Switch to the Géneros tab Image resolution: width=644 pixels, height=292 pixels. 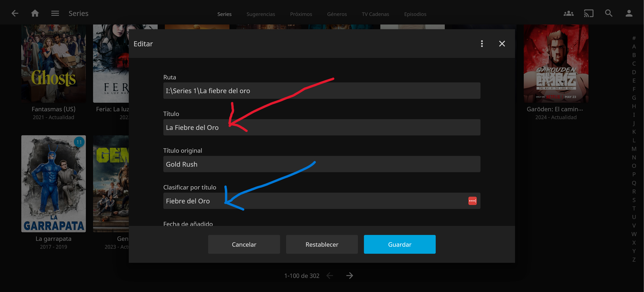point(337,14)
